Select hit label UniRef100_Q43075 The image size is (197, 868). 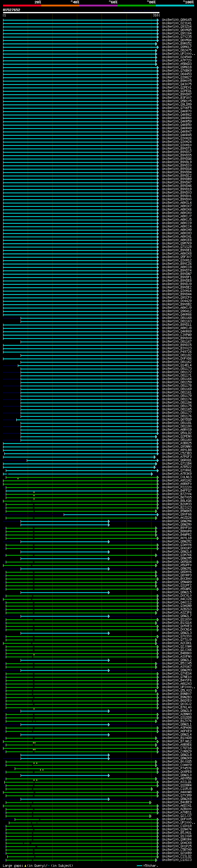click(177, 84)
